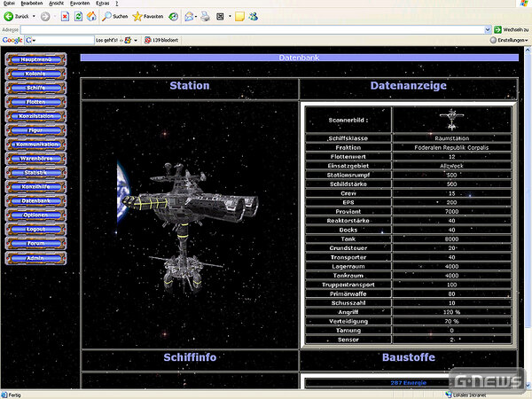Click the green Zurück back arrow
The width and height of the screenshot is (532, 399).
(x=9, y=16)
